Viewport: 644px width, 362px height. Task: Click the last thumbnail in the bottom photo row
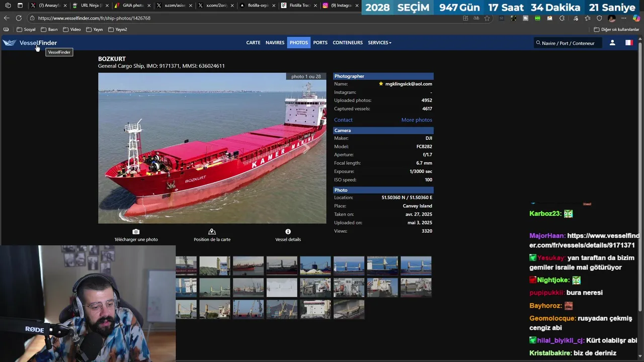pos(349,309)
